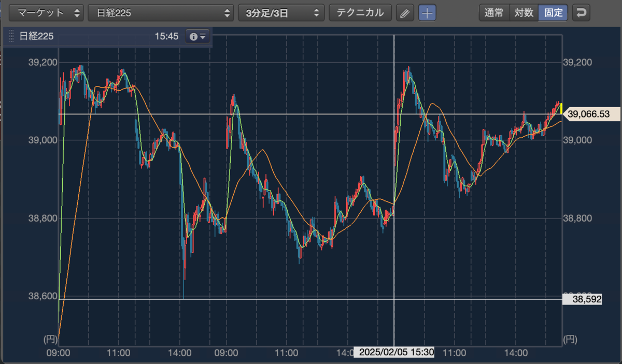The width and height of the screenshot is (622, 364).
Task: Open the マーケット dropdown
Action: pyautogui.click(x=47, y=12)
